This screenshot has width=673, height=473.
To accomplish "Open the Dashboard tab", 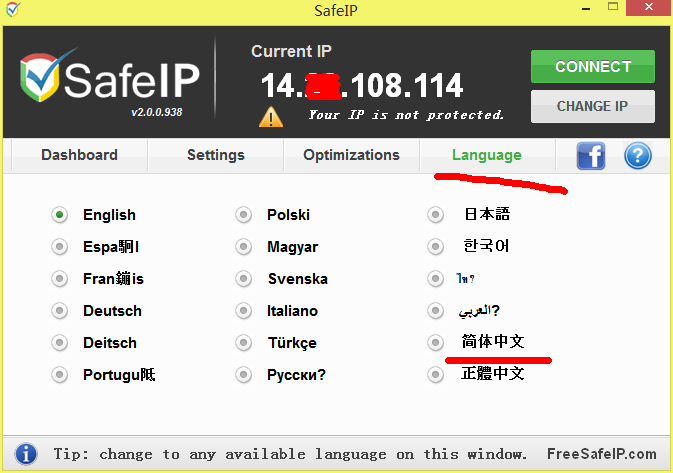I will click(79, 155).
